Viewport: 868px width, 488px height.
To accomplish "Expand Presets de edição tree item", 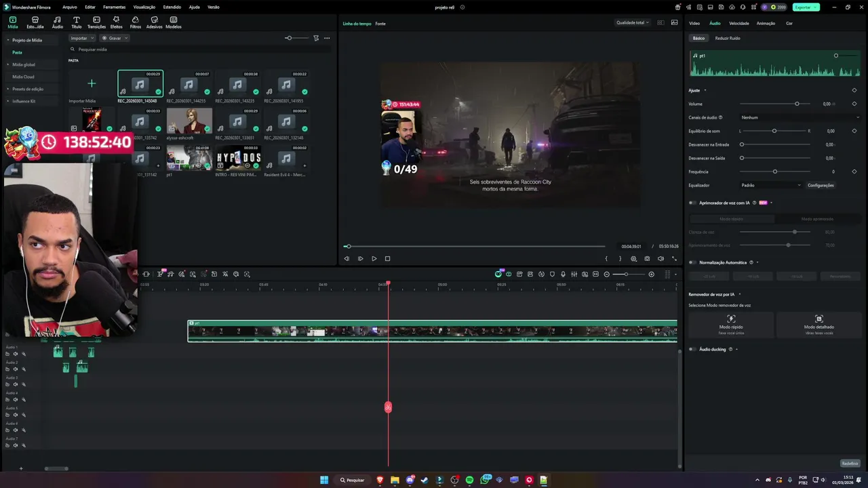I will tap(8, 89).
